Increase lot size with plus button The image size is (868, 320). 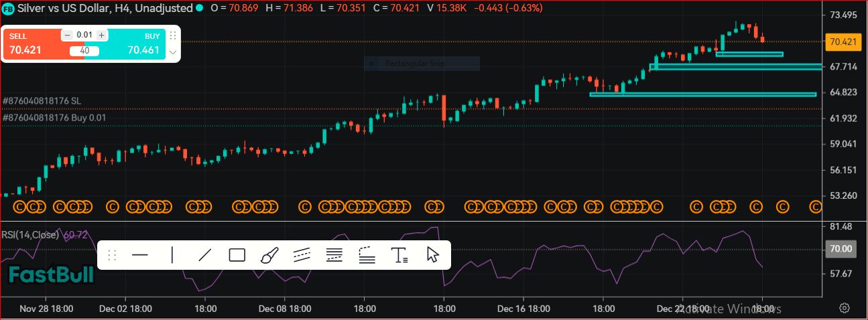pyautogui.click(x=101, y=35)
